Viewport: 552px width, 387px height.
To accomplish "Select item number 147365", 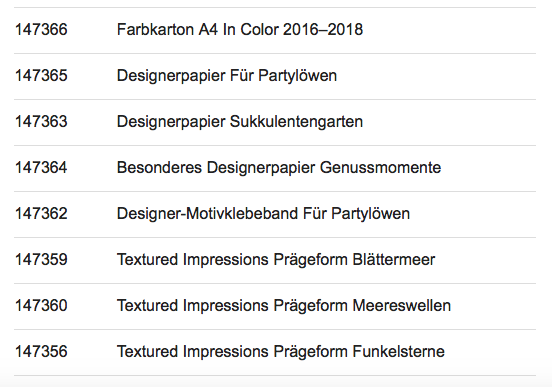I will tap(41, 76).
